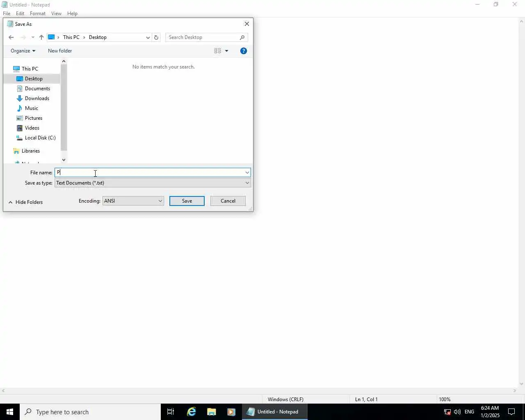The image size is (525, 420).
Task: Refresh the Desktop folder listing
Action: 156,37
